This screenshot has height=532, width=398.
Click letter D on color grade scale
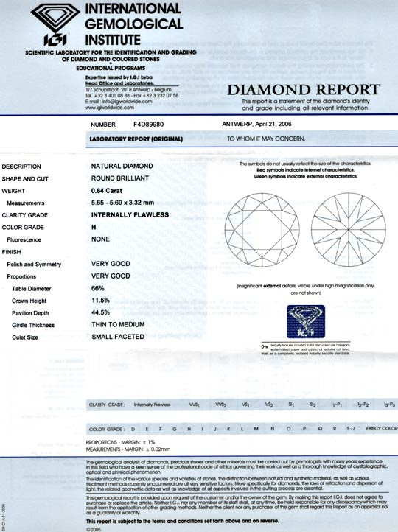click(133, 429)
